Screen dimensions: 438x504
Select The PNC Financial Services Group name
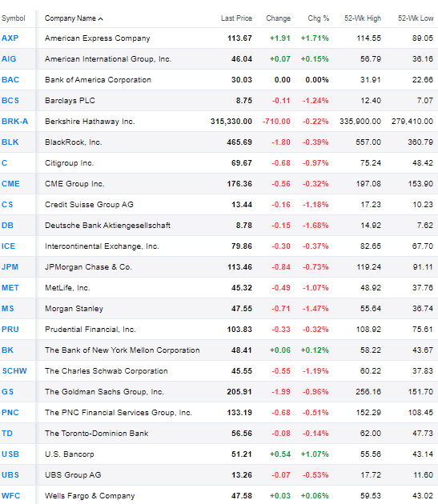(x=119, y=412)
